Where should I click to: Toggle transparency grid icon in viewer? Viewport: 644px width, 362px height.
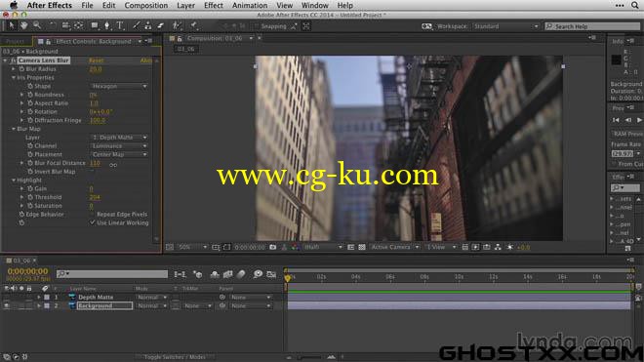(x=362, y=247)
